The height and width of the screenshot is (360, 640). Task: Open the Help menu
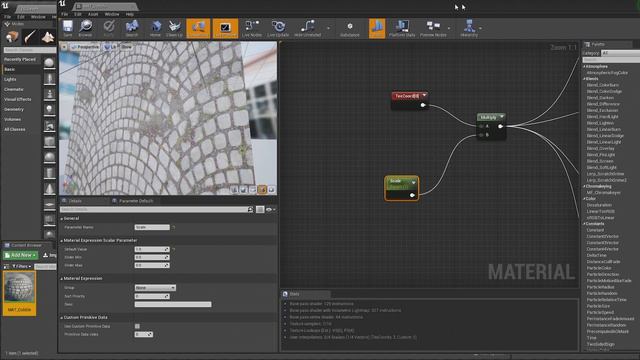(x=130, y=14)
